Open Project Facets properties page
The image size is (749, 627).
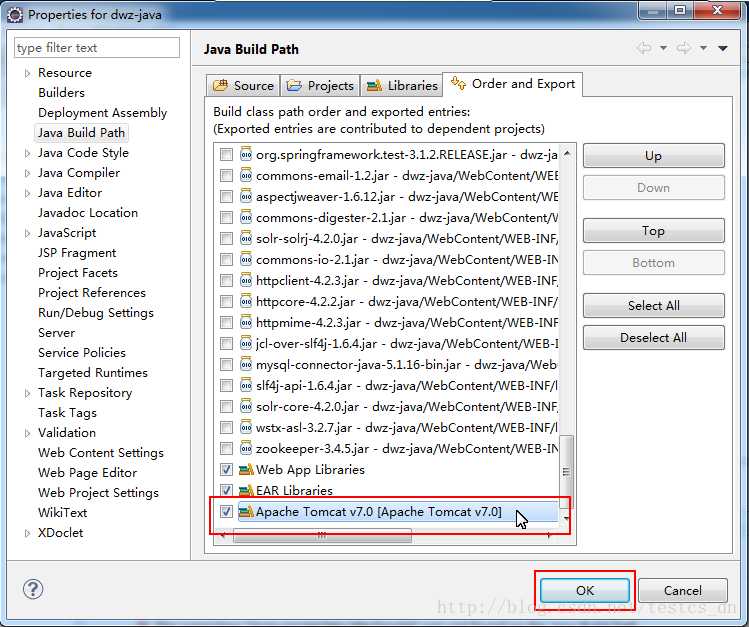[78, 273]
